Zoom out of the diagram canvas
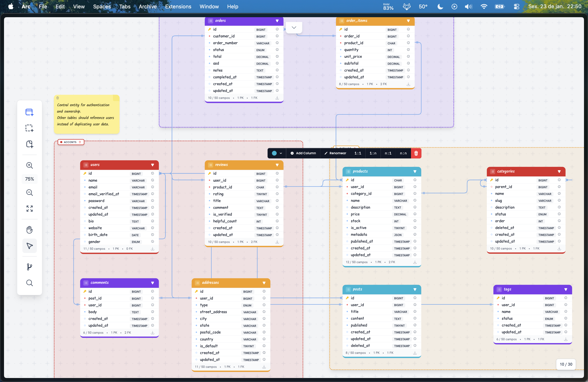 pyautogui.click(x=29, y=192)
